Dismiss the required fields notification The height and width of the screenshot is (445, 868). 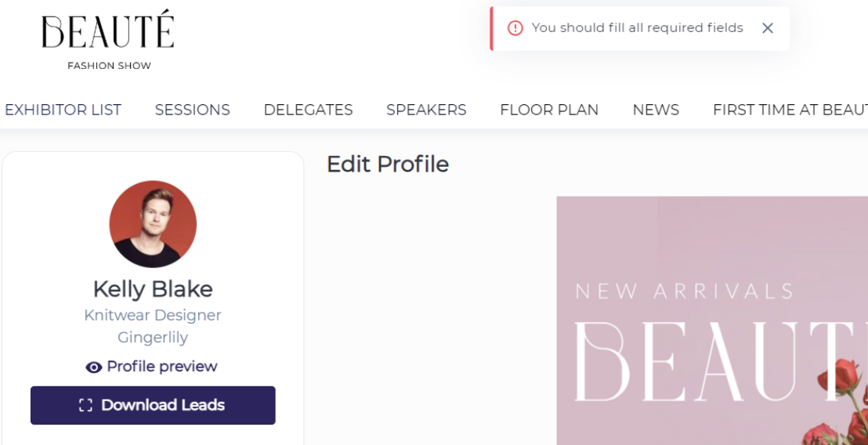point(768,28)
